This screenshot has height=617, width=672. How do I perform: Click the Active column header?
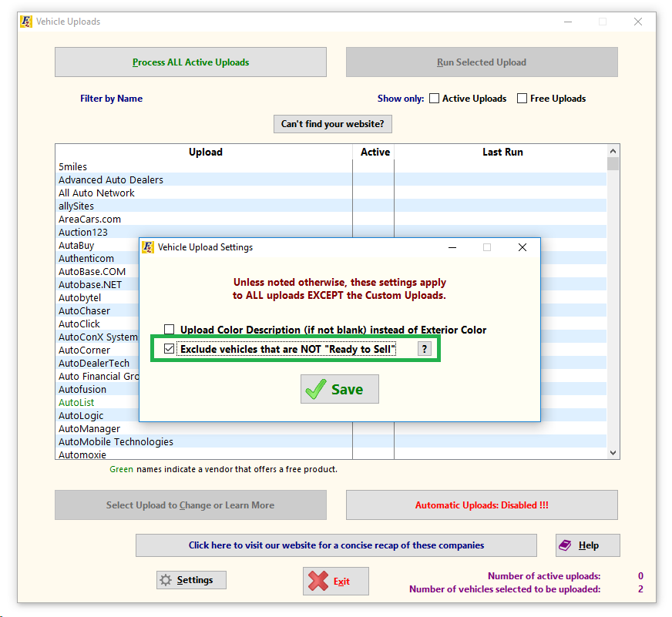coord(375,152)
